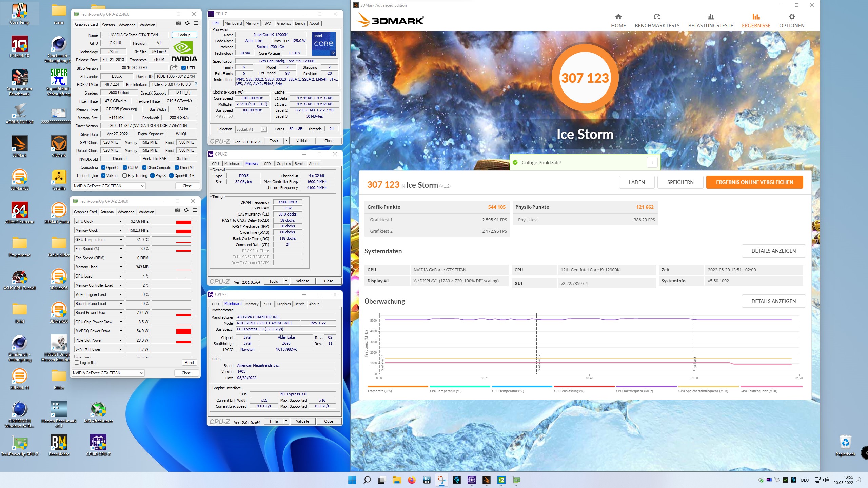This screenshot has height=488, width=868.
Task: Open BENCHMARKTESTS in 3DMark
Action: pyautogui.click(x=657, y=21)
